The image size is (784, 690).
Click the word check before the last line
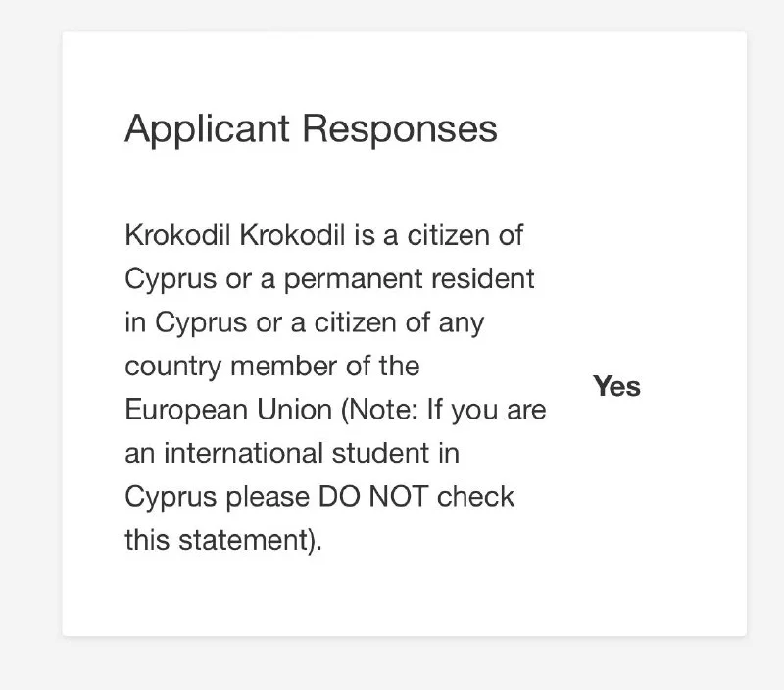[475, 497]
